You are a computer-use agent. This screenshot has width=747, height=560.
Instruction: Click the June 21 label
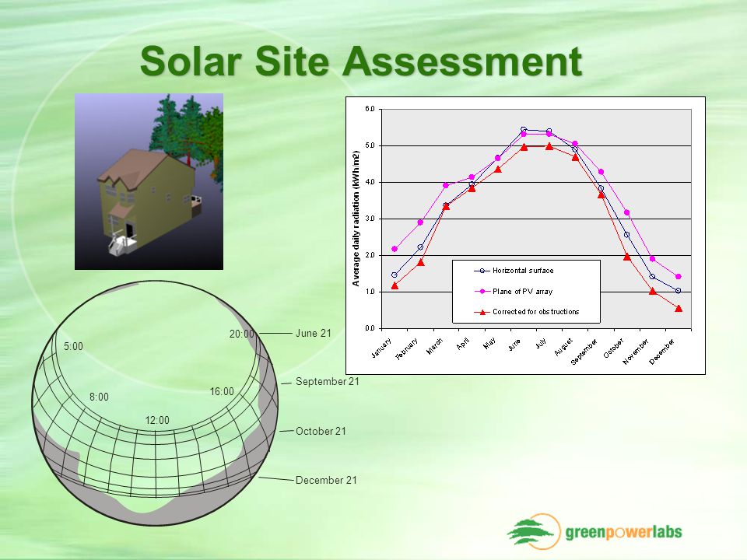[313, 333]
